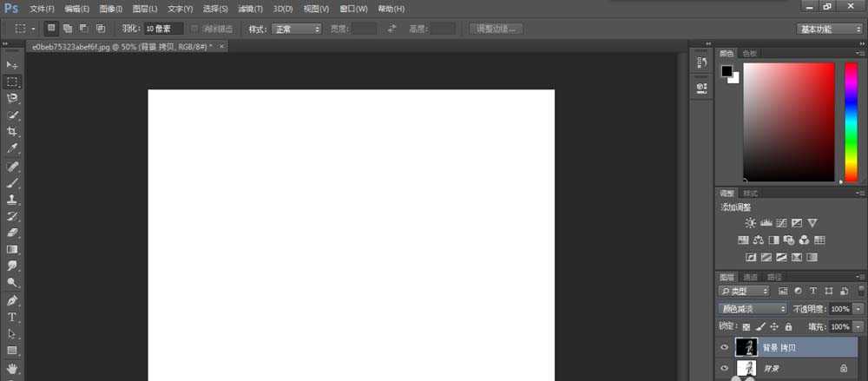Select the Eyedropper tool
This screenshot has height=381, width=868.
point(12,148)
